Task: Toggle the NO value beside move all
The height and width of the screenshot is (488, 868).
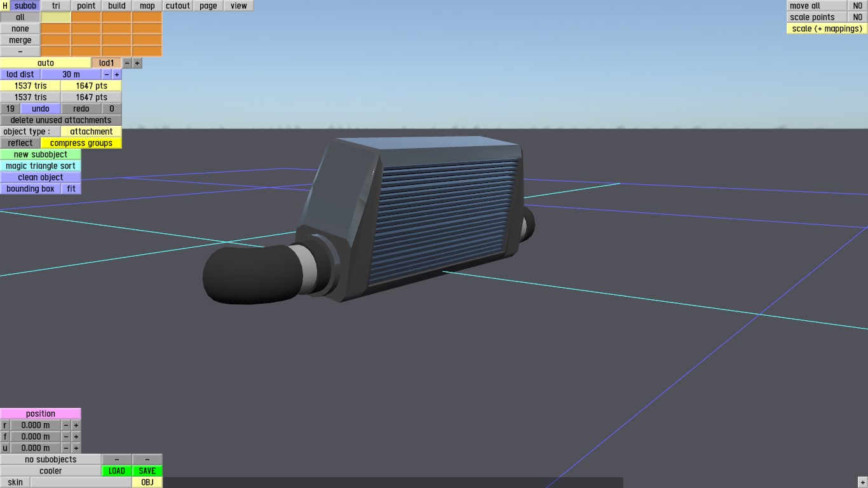Action: click(x=858, y=6)
